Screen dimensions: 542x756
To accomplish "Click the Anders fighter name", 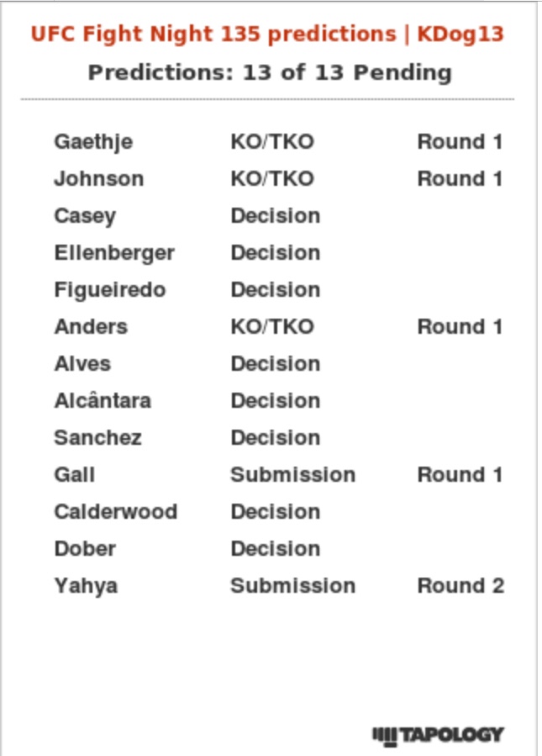I will pos(91,327).
